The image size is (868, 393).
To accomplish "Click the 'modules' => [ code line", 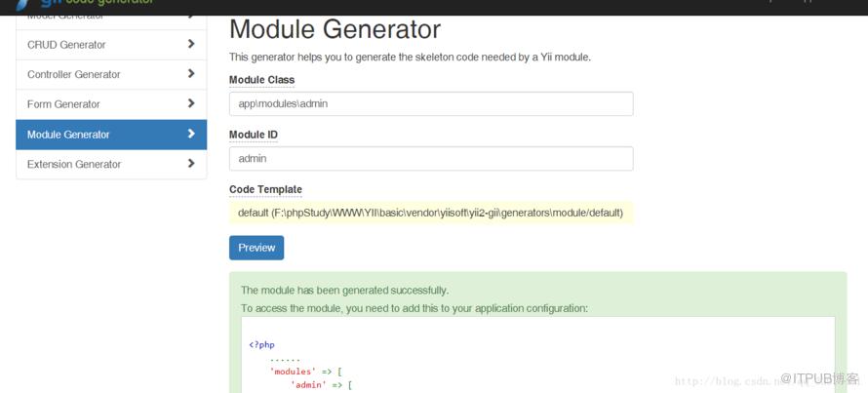I will click(x=305, y=372).
